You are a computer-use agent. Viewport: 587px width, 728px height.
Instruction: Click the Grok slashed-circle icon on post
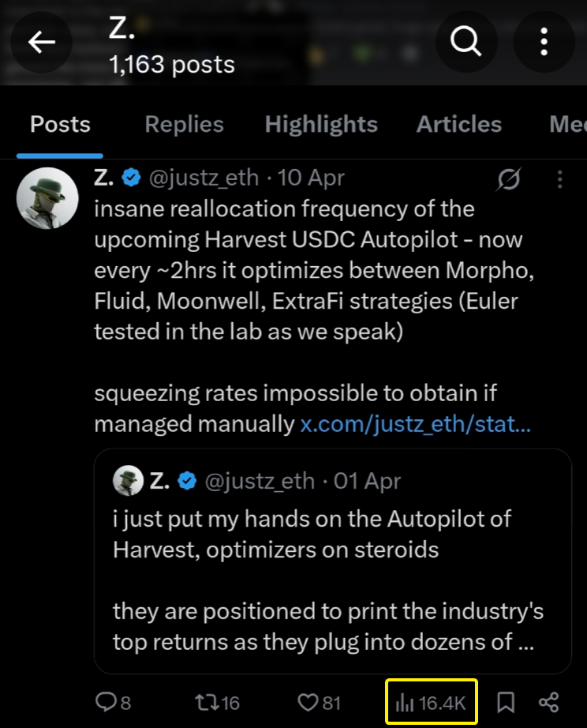click(509, 180)
